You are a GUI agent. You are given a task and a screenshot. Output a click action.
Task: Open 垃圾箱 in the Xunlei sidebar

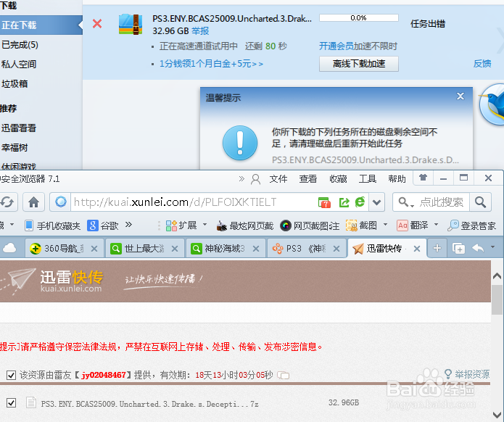click(15, 84)
